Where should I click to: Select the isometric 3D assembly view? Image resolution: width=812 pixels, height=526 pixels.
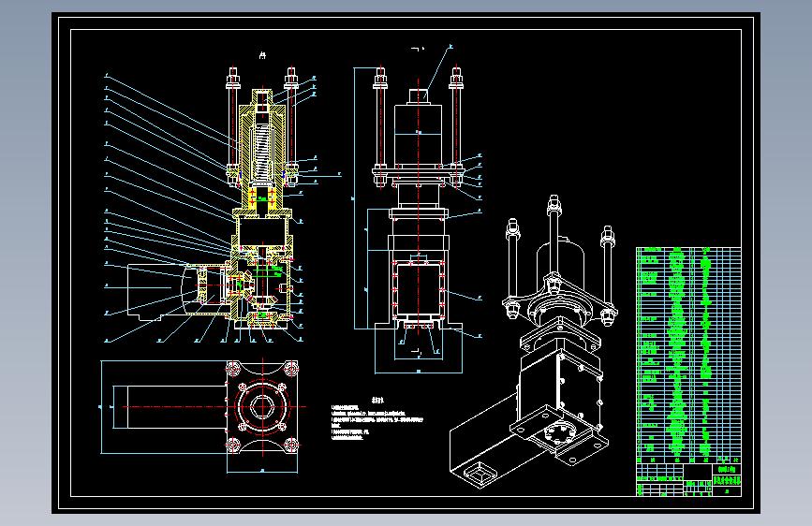pyautogui.click(x=534, y=342)
